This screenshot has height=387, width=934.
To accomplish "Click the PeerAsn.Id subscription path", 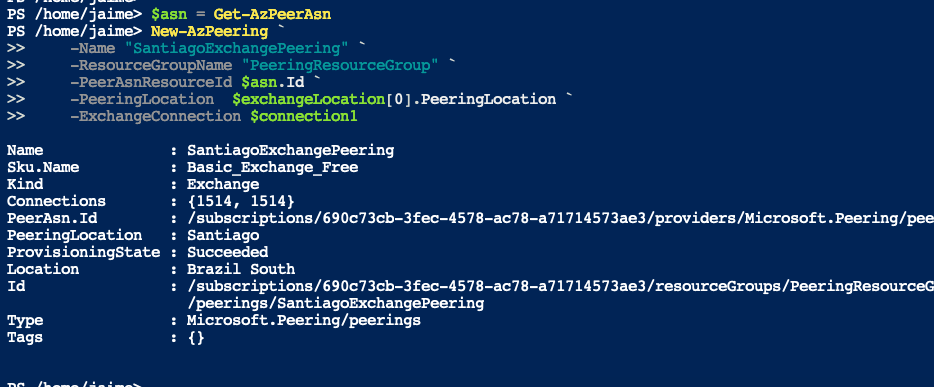I will pos(561,219).
